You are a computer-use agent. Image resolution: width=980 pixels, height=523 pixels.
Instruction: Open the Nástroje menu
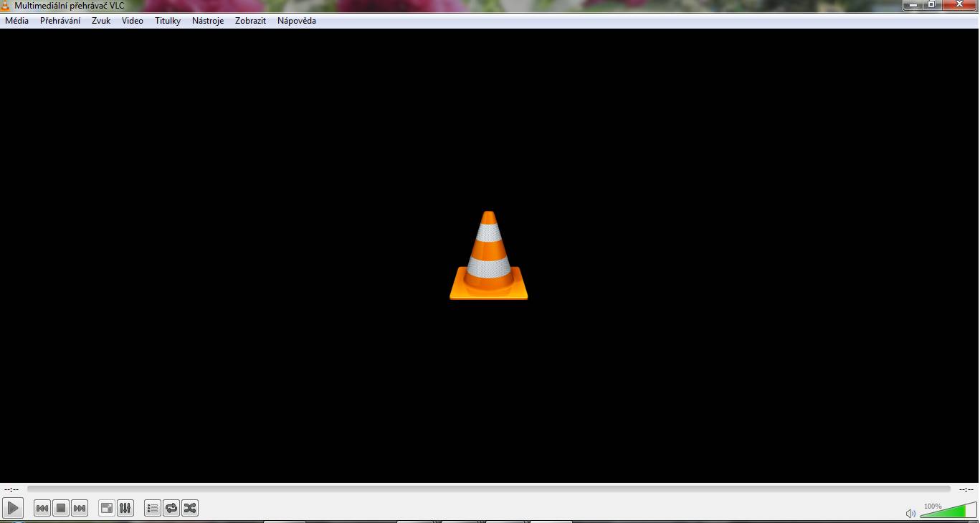[208, 21]
